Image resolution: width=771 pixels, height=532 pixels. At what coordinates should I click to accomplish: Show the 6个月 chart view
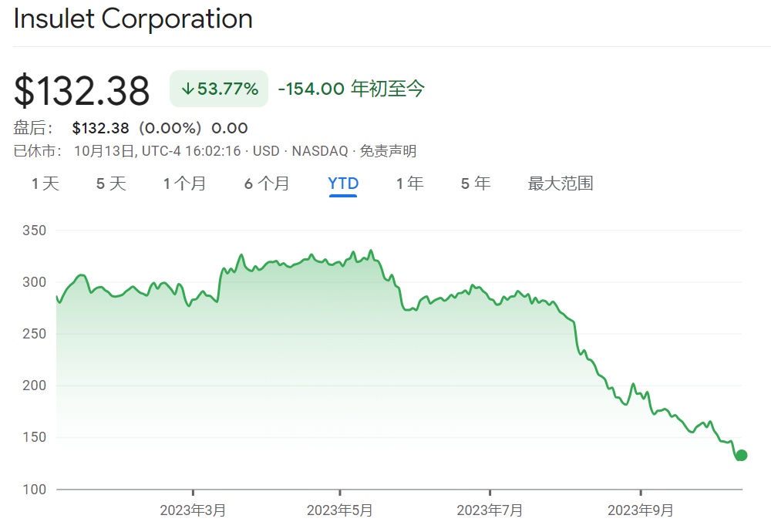(x=267, y=184)
